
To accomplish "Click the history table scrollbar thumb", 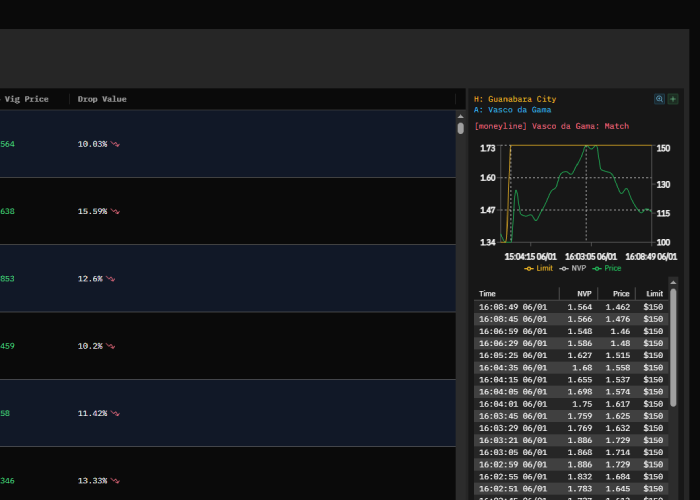I will [673, 348].
